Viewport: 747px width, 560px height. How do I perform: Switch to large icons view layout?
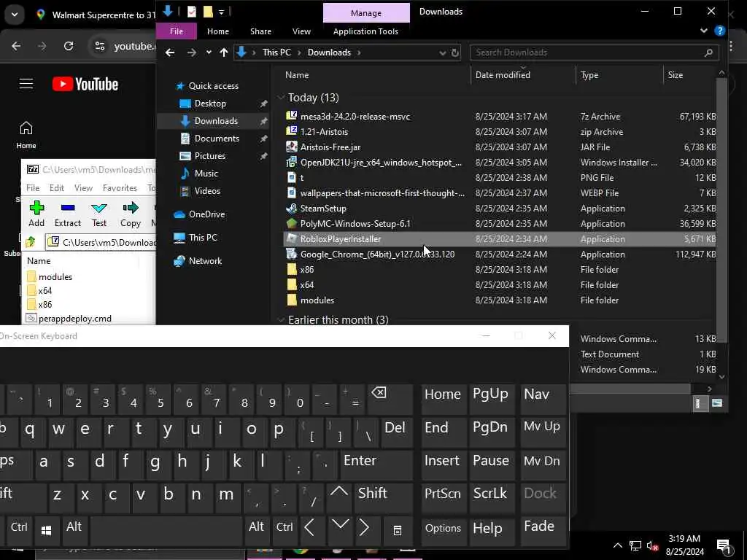pos(717,403)
